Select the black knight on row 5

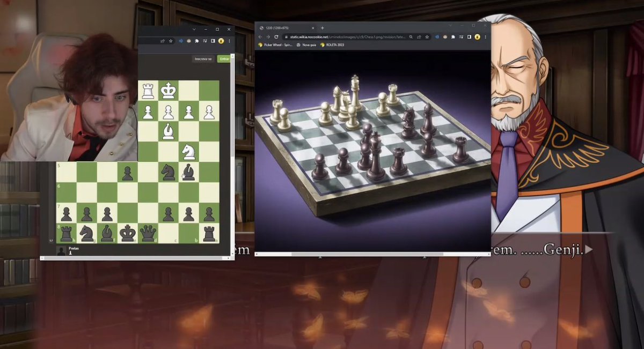169,172
